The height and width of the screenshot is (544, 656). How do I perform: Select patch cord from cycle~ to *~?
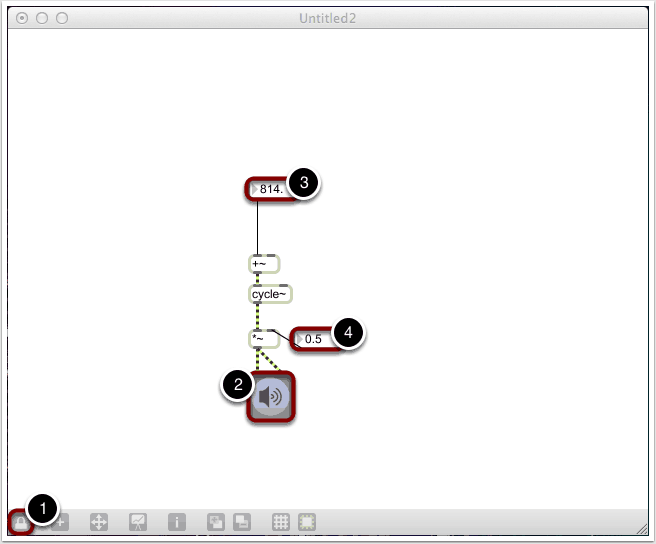point(257,316)
